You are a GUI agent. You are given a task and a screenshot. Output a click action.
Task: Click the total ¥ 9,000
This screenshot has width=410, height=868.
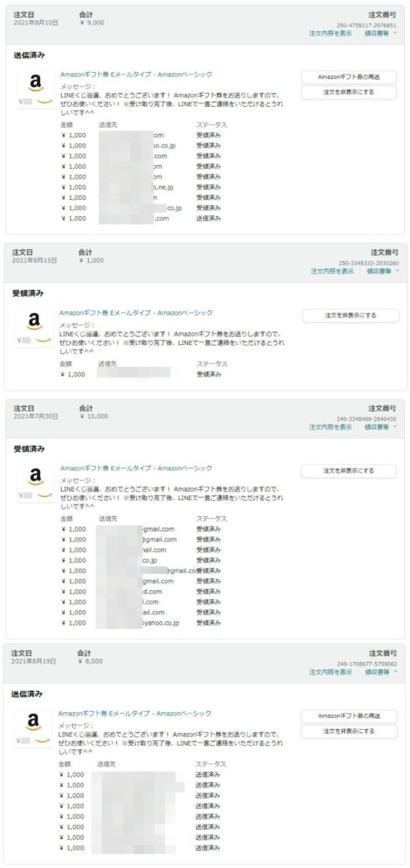(x=91, y=23)
